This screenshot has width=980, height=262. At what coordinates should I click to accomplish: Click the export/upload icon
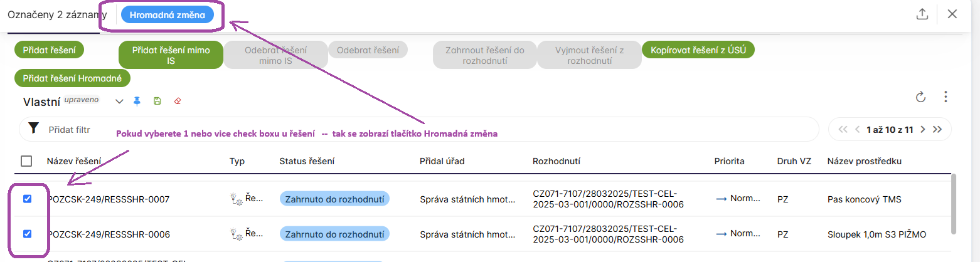[922, 14]
